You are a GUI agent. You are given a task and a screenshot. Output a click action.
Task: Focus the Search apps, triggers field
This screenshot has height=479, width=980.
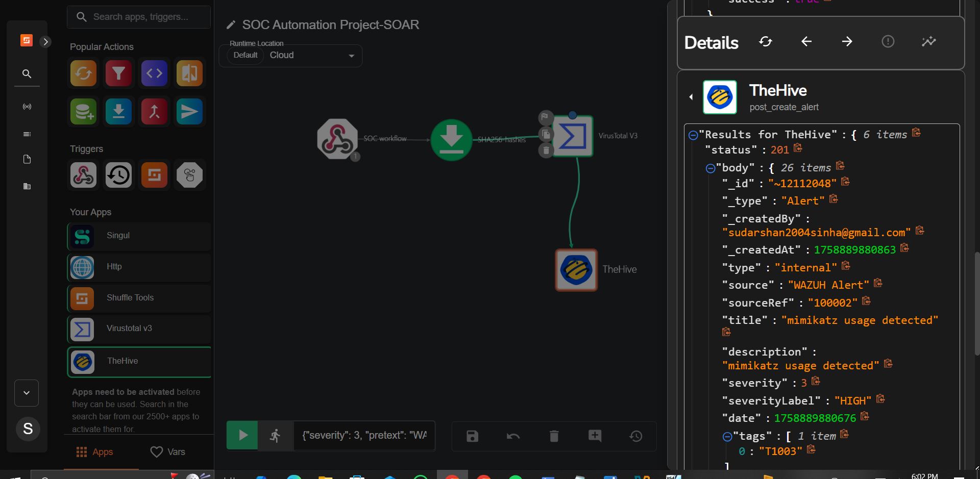[139, 17]
